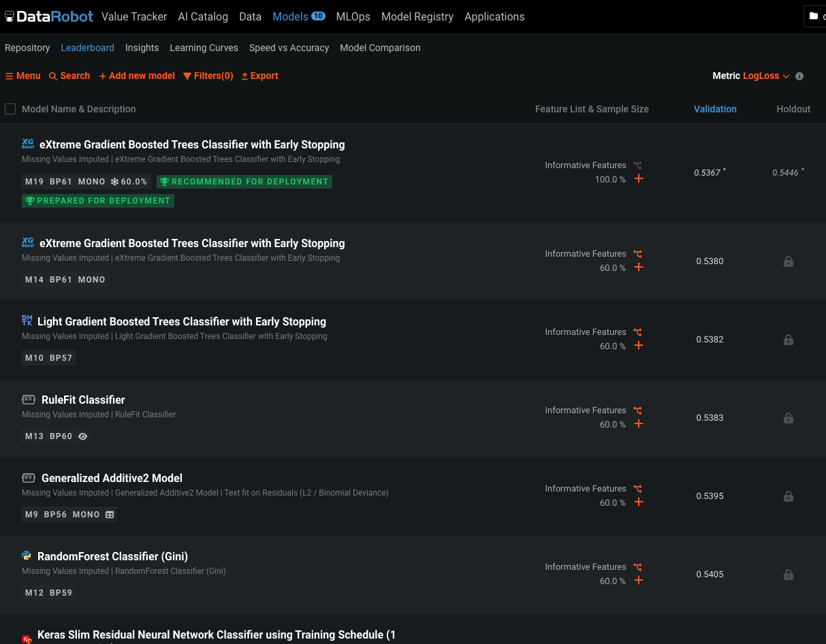Click the robot icon next to RuleFit Classifier
Viewport: 826px width, 644px height.
pos(27,400)
